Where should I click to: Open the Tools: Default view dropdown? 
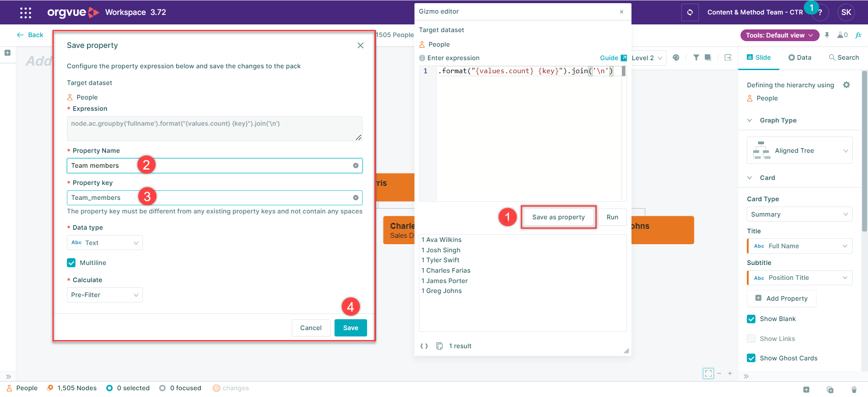click(779, 35)
